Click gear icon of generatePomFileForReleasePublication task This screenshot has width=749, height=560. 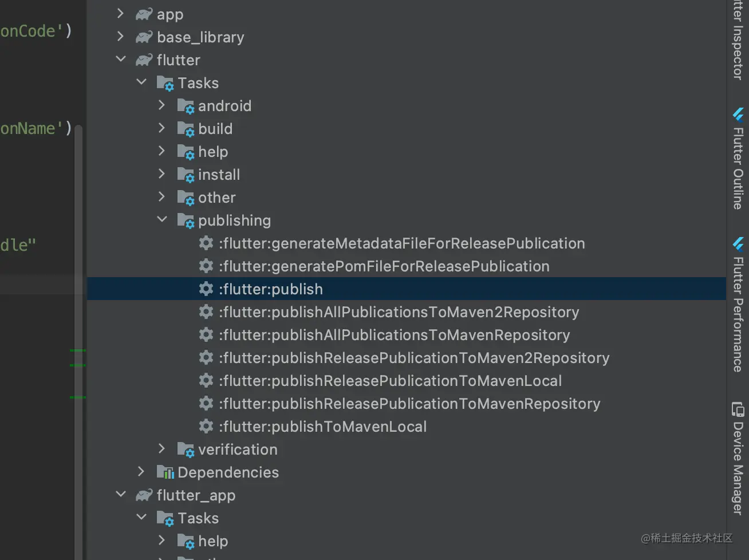[x=206, y=266]
